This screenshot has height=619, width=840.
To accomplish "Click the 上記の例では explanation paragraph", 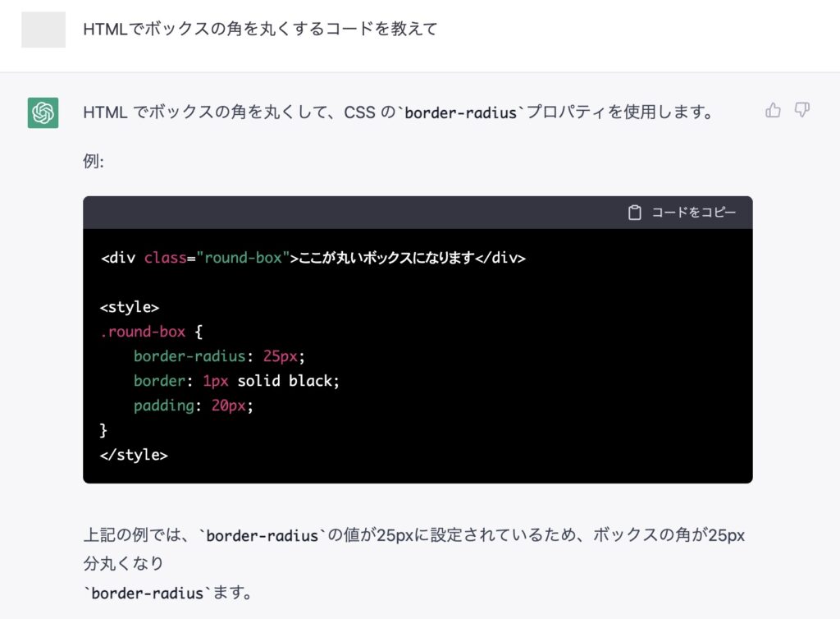I will [413, 535].
